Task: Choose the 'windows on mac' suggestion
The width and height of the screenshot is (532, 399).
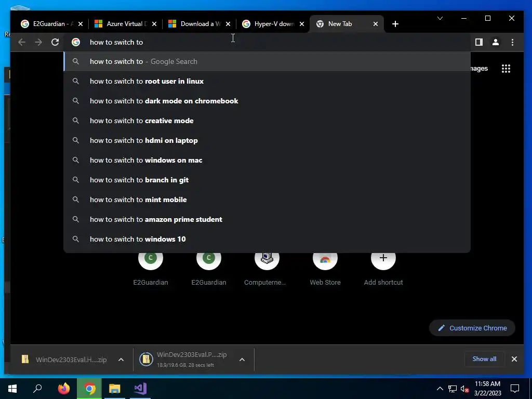Action: (267, 160)
